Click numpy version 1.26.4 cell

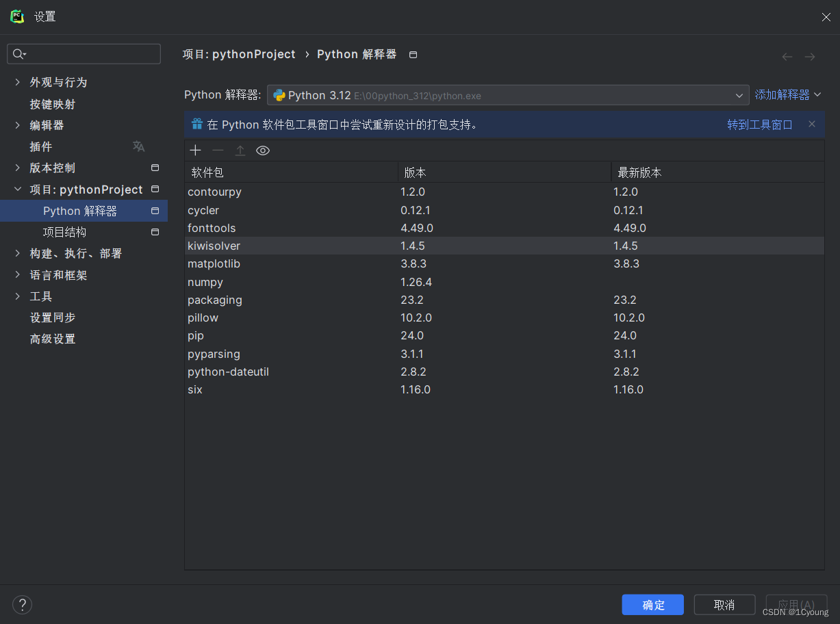[x=416, y=282]
